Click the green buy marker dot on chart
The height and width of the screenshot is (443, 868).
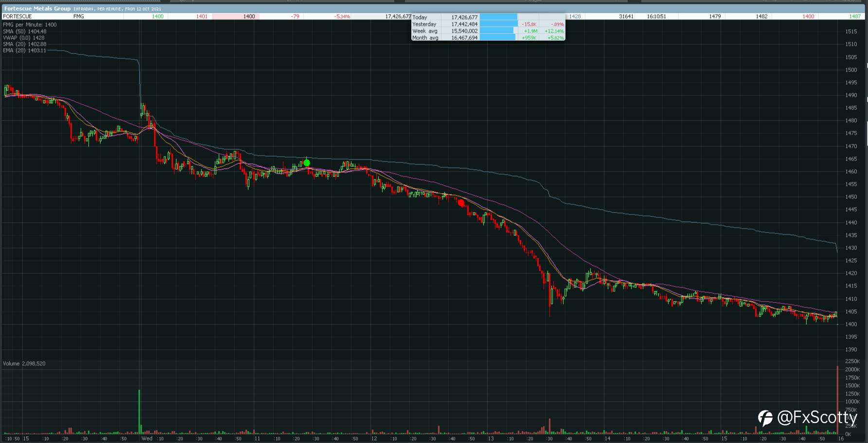[x=307, y=163]
